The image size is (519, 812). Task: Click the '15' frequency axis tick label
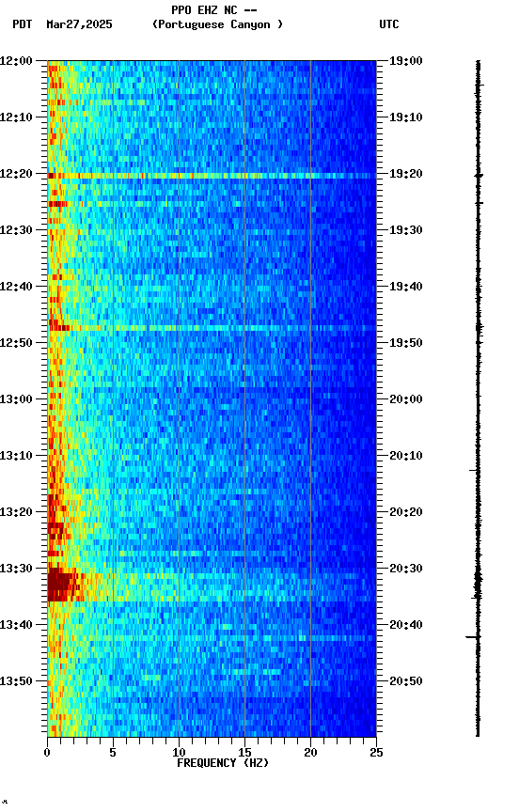244,753
